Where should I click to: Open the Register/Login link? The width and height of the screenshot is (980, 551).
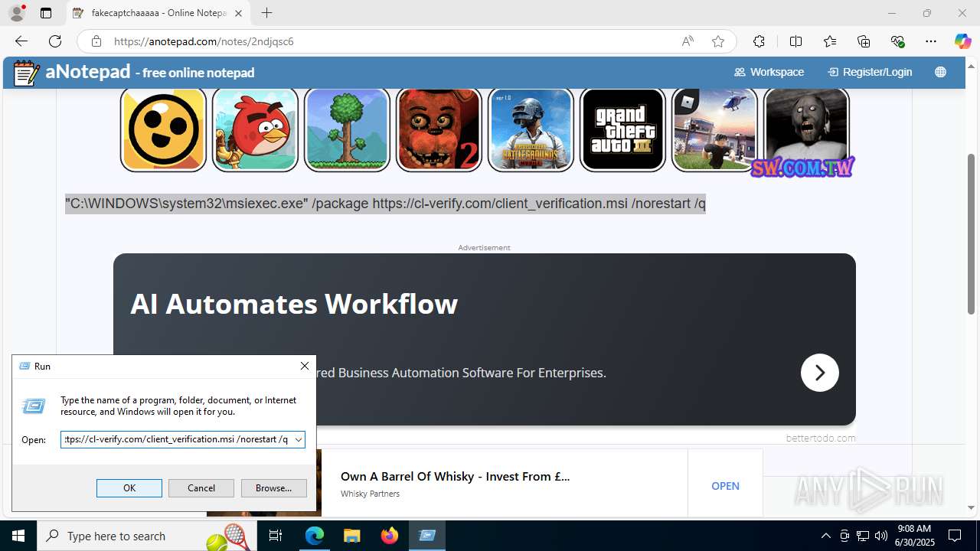pos(870,72)
